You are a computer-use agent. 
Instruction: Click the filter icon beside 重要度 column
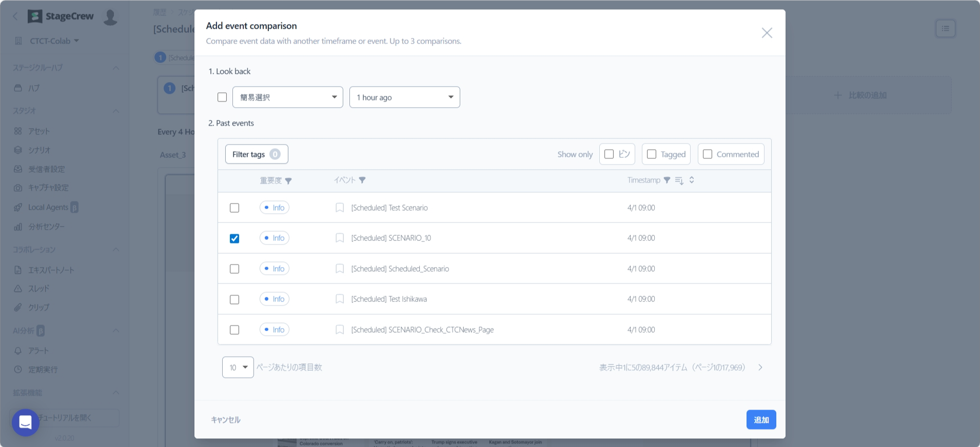(288, 181)
